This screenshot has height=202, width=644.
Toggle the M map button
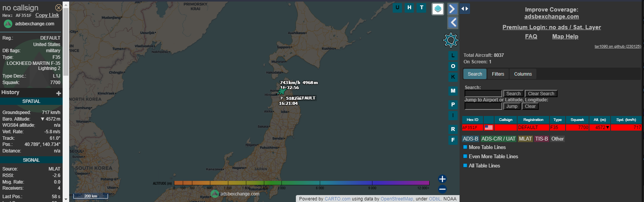pyautogui.click(x=453, y=91)
